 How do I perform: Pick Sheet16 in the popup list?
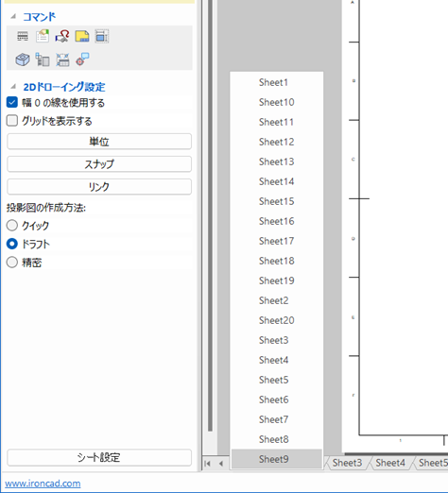pos(277,221)
